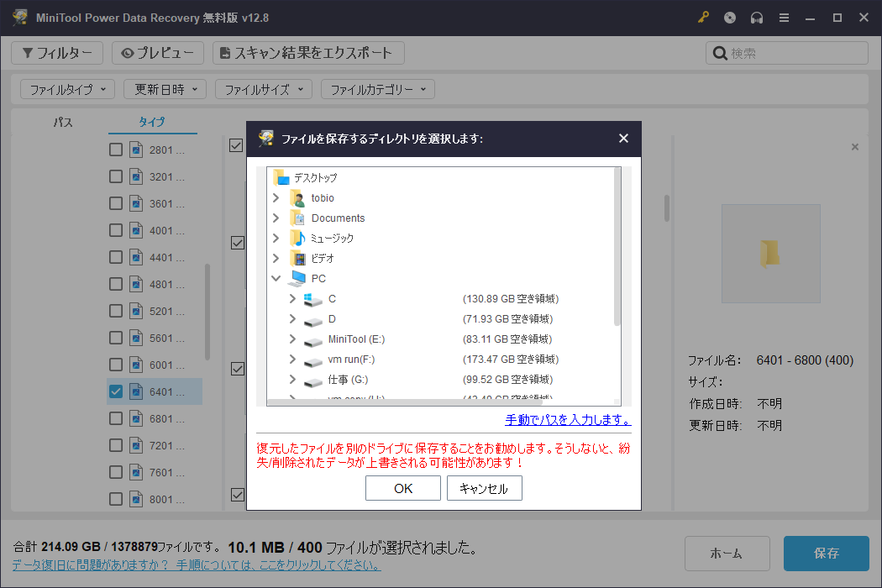882x588 pixels.
Task: Open the 更新日時 dropdown
Action: (165, 89)
